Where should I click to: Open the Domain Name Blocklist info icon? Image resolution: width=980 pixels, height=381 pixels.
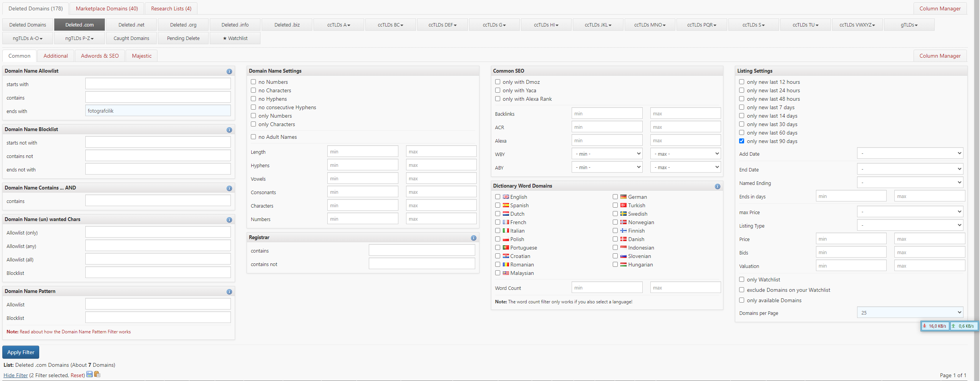click(229, 130)
